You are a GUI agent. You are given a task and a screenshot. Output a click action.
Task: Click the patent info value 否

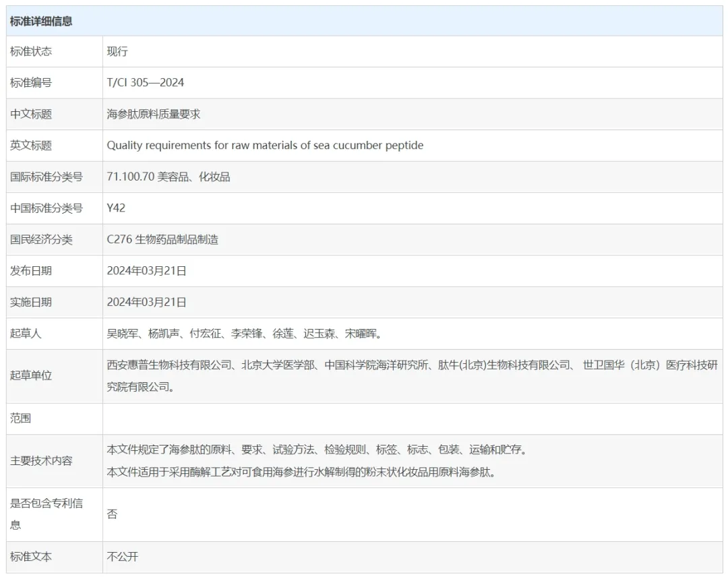coord(112,514)
